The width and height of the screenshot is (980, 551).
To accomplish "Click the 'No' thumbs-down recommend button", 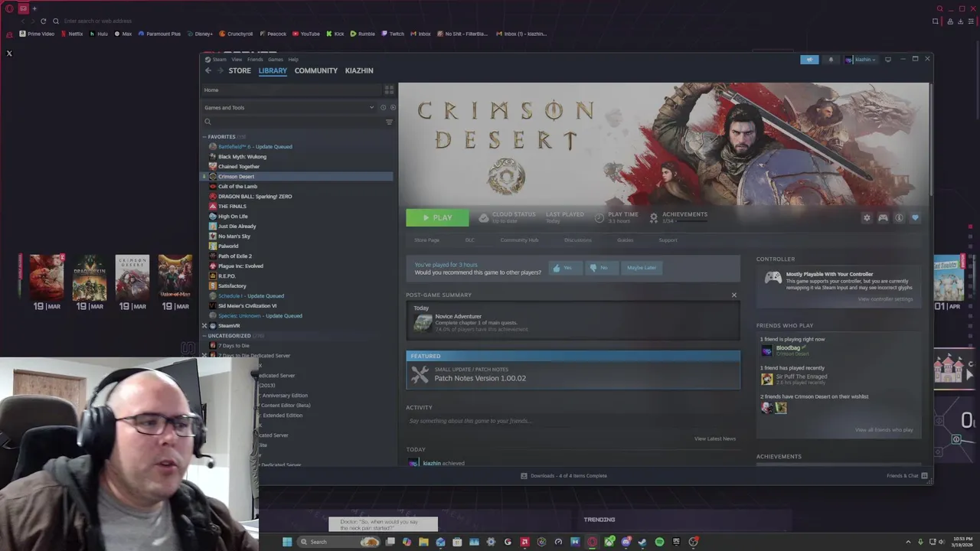I will tap(602, 268).
